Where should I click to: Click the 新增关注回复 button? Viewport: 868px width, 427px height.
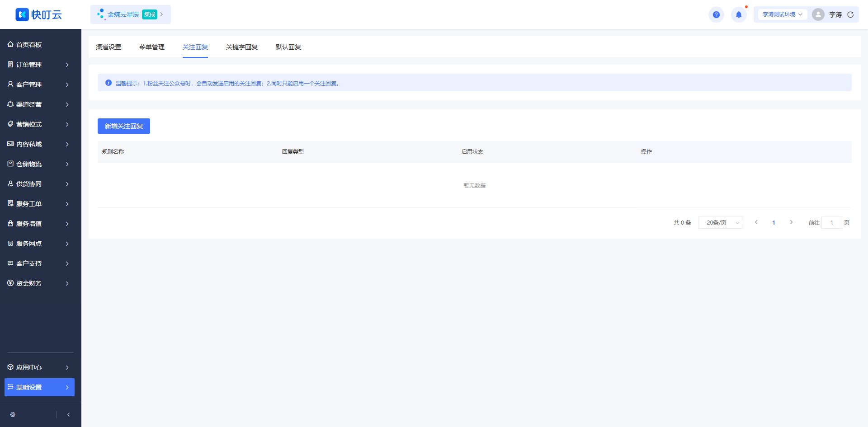(124, 126)
